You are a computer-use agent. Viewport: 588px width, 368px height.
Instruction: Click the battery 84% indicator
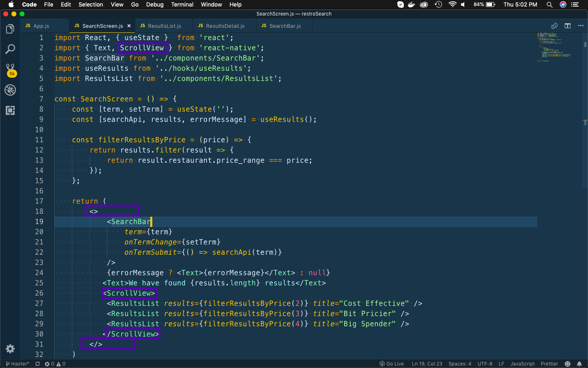click(484, 4)
